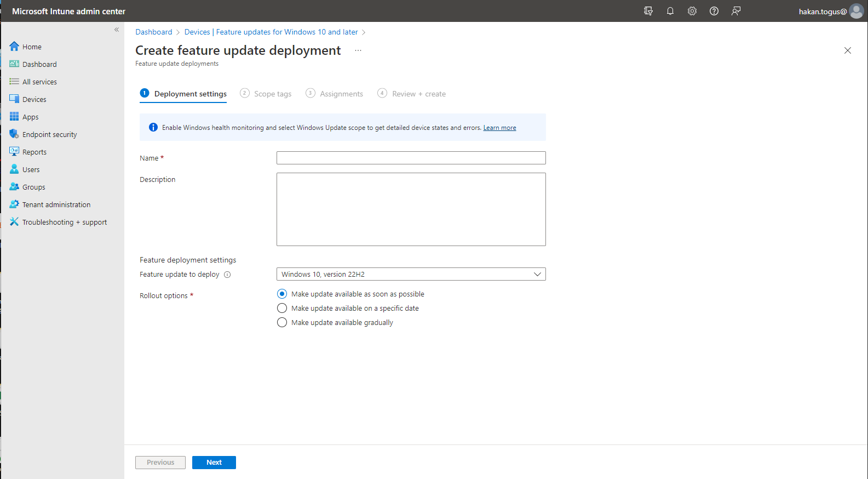Viewport: 868px width, 479px height.
Task: Open the feedback icon in header
Action: [736, 11]
